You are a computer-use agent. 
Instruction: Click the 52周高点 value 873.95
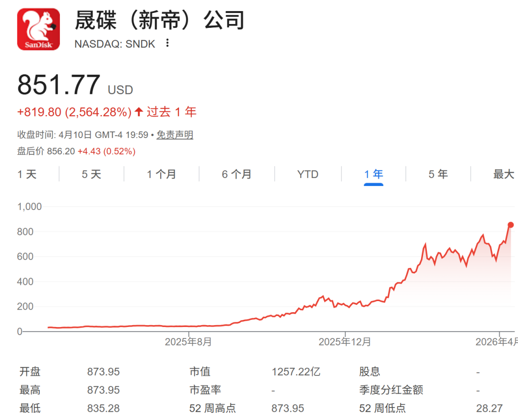coord(288,408)
